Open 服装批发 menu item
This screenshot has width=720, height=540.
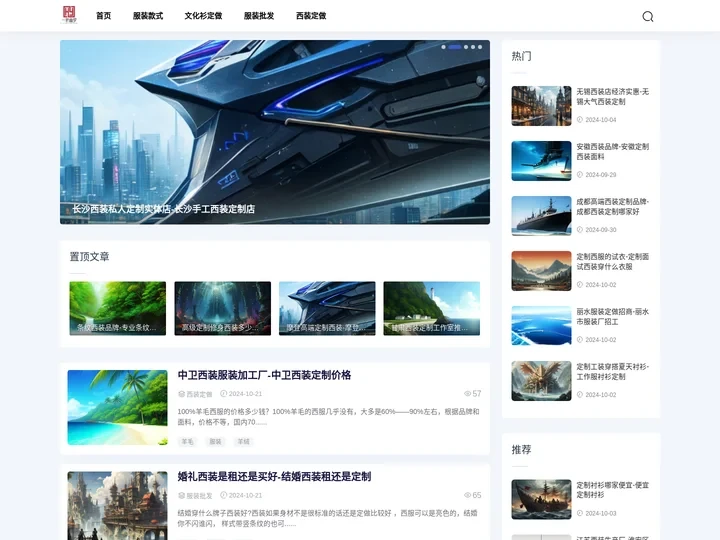click(259, 16)
